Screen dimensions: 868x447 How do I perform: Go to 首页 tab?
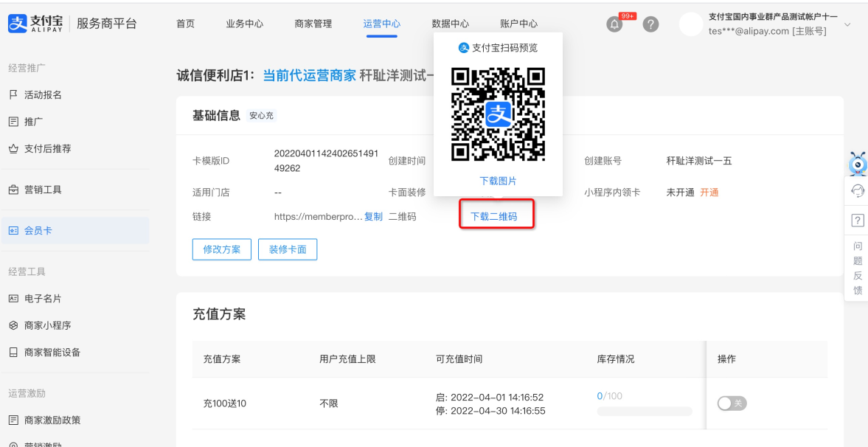tap(185, 24)
